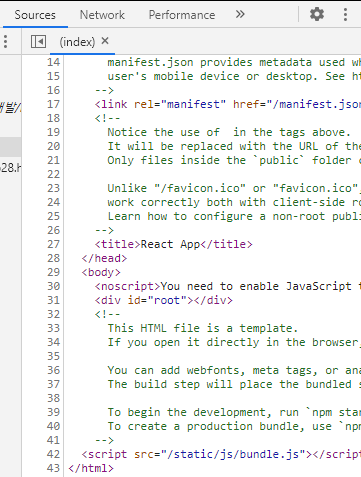
Task: Open the Sources tab
Action: pos(35,15)
